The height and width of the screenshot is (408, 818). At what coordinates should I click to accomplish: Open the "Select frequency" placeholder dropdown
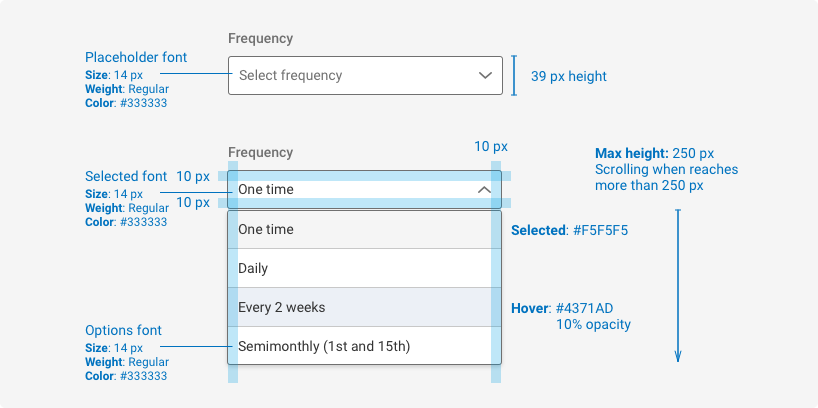coord(365,75)
